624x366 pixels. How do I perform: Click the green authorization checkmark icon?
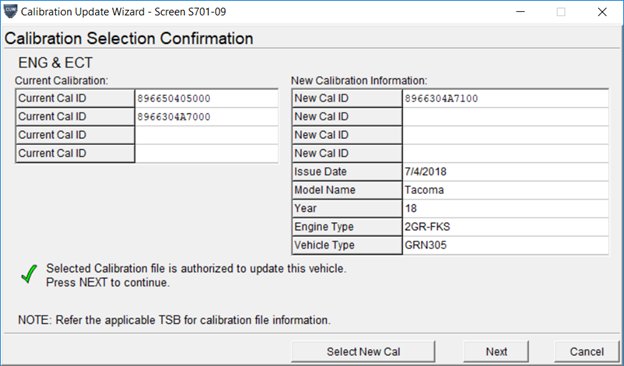(x=29, y=274)
